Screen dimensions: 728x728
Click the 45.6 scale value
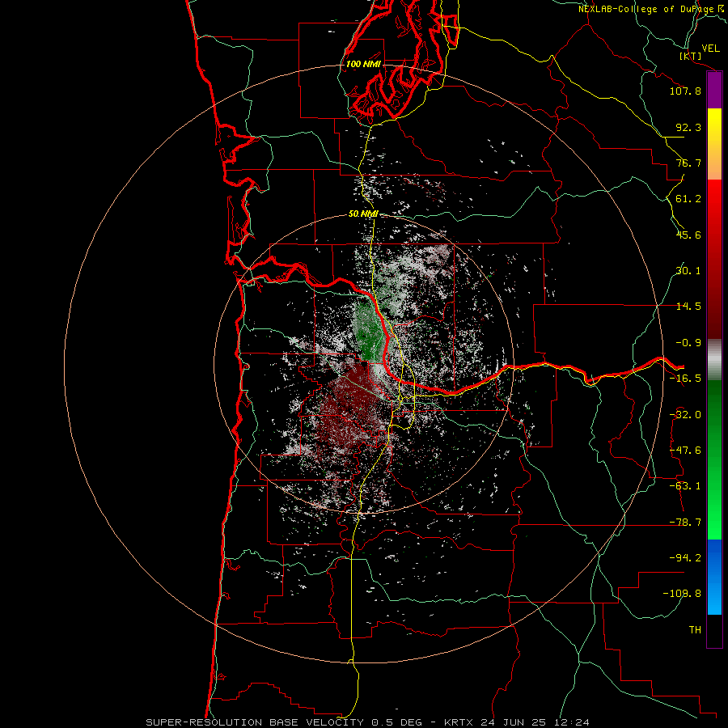tap(688, 235)
